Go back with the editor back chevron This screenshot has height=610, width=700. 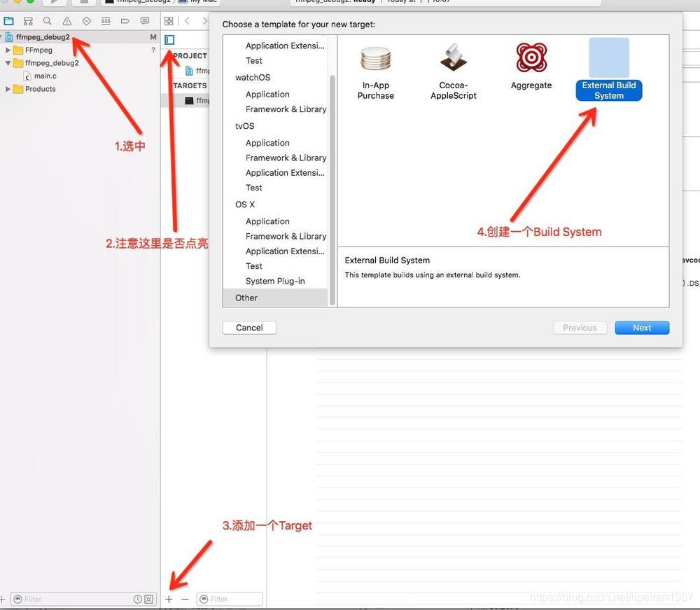[x=188, y=21]
